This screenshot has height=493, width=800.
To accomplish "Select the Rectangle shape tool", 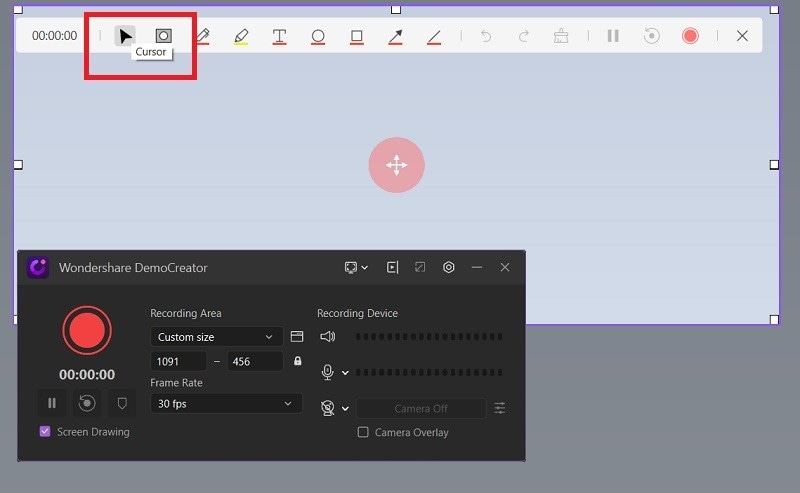I will pyautogui.click(x=357, y=36).
